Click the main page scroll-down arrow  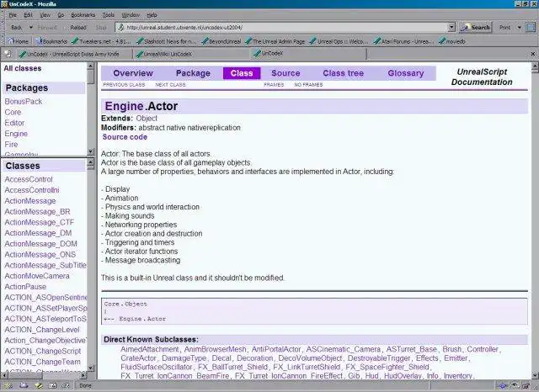(x=535, y=375)
